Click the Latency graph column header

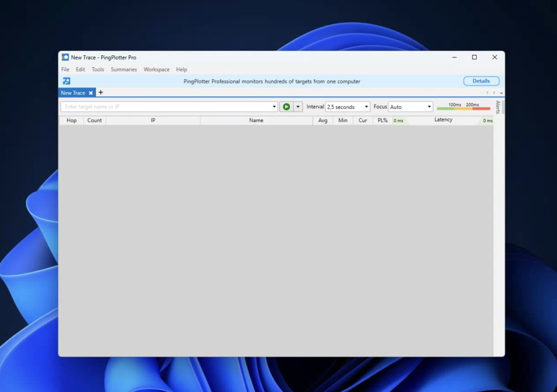point(443,120)
